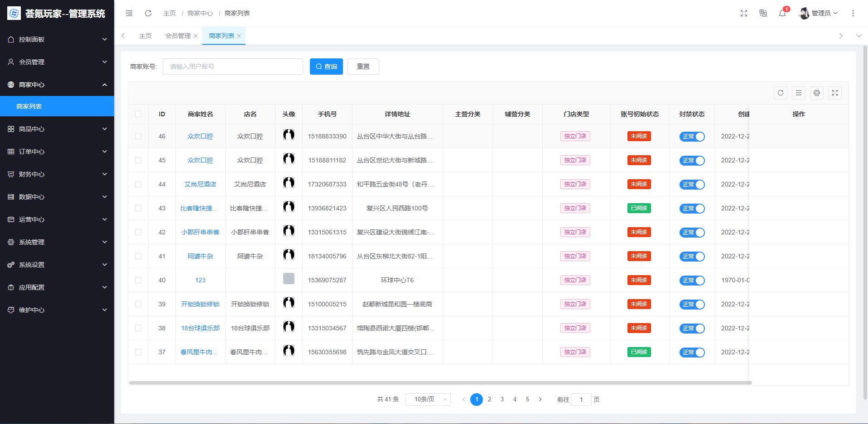Click the 会员管理 user icon in sidebar
This screenshot has width=868, height=424.
pos(11,62)
